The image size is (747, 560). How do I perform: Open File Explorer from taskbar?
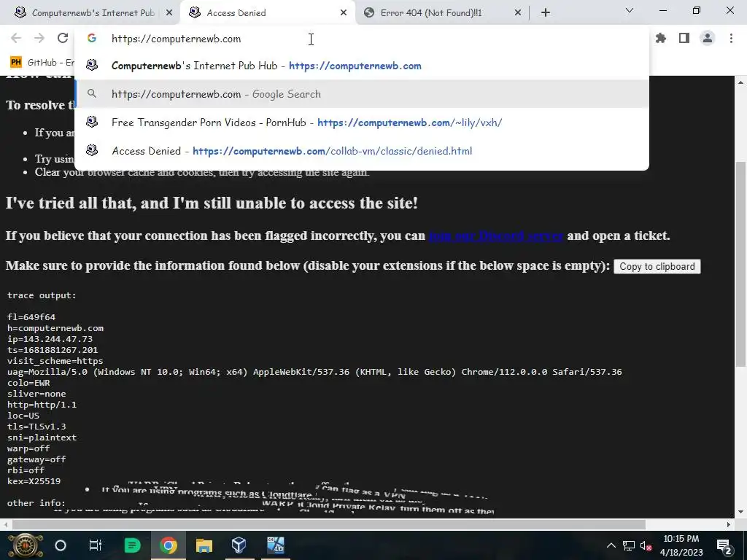point(204,545)
